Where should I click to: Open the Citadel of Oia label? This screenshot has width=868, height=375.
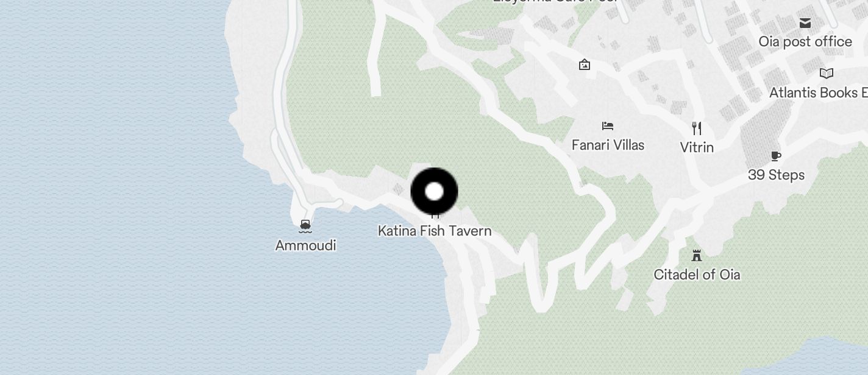[x=697, y=275]
